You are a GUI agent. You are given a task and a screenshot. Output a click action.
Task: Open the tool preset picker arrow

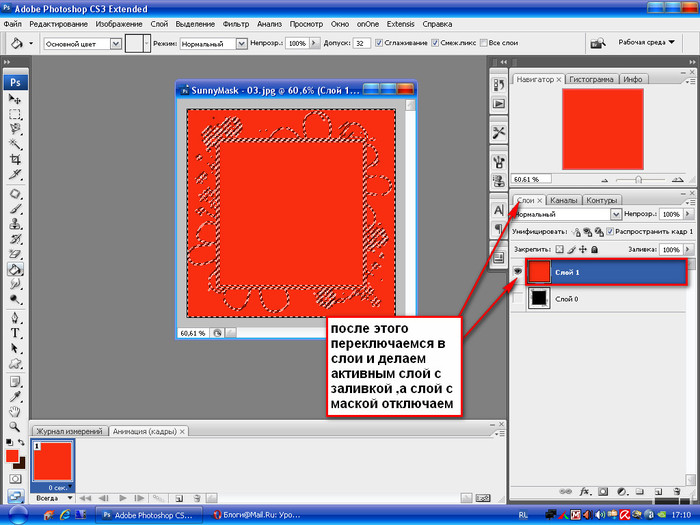[x=31, y=43]
